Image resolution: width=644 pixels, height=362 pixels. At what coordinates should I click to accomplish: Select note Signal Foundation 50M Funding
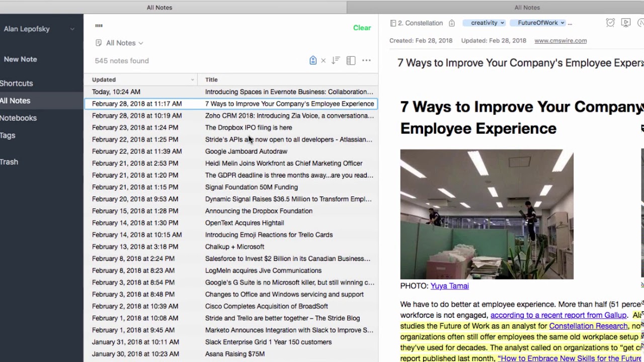231,187
